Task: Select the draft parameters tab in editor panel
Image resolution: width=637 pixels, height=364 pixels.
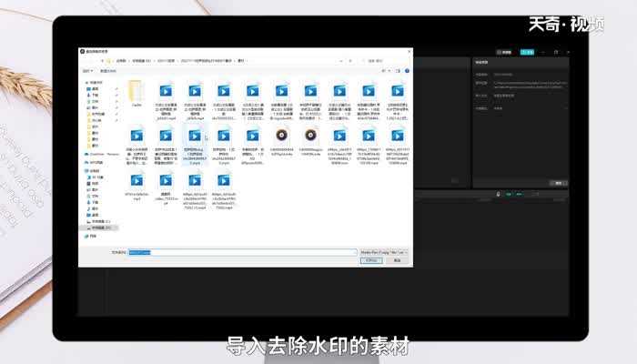Action: 481,63
